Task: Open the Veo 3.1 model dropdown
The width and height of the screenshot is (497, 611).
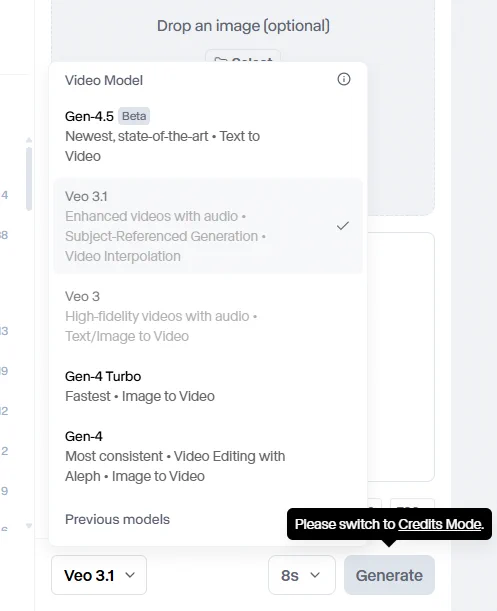Action: click(99, 575)
